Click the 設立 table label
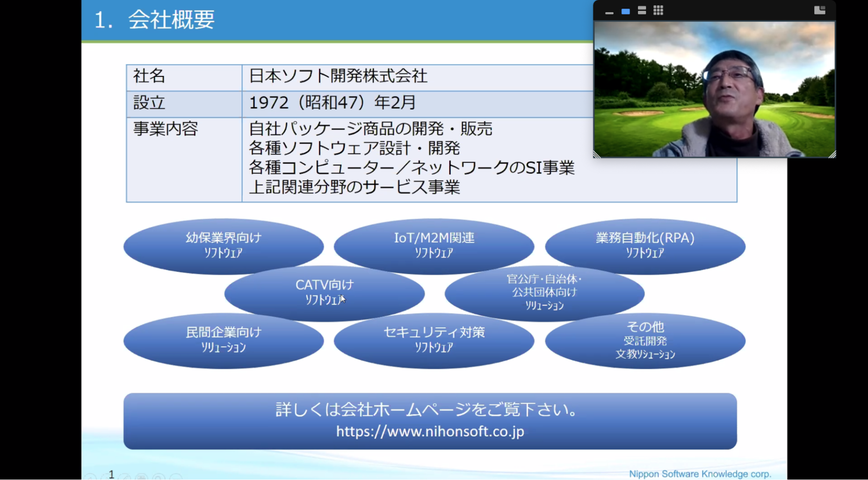868x480 pixels. pyautogui.click(x=149, y=103)
